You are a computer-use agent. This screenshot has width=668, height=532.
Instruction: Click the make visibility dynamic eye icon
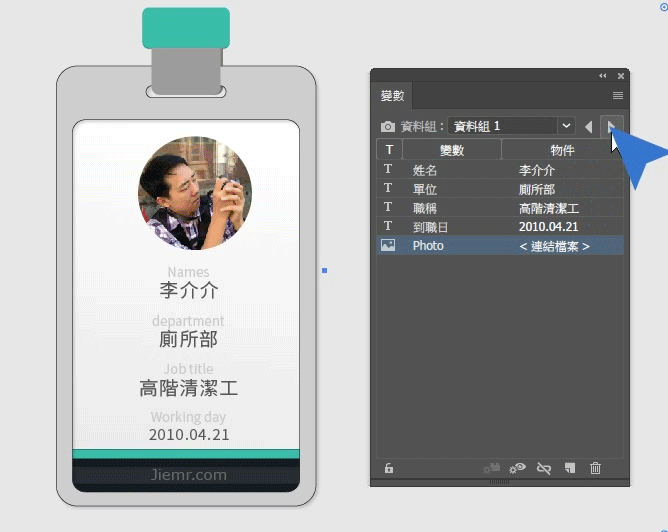[517, 468]
